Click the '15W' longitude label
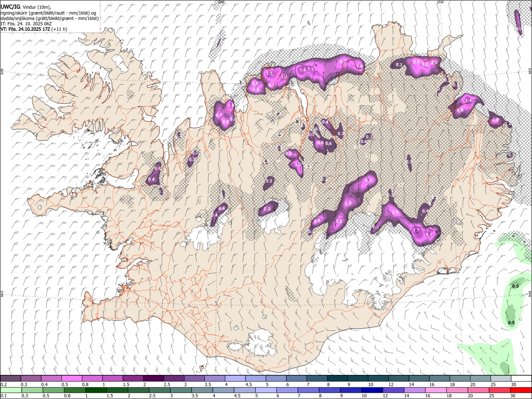 click(x=440, y=2)
